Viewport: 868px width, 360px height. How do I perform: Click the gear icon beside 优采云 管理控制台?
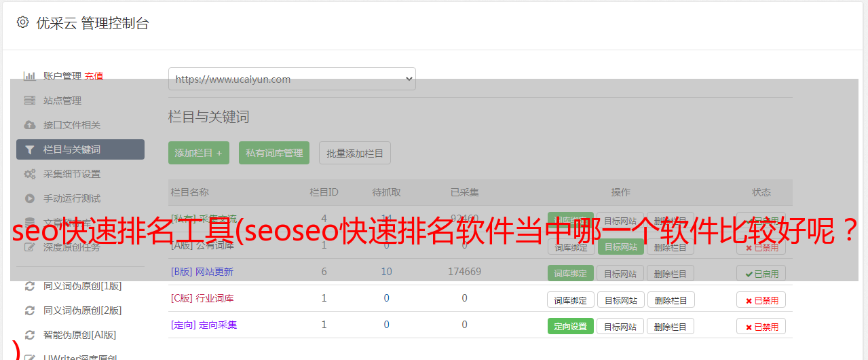(x=23, y=22)
